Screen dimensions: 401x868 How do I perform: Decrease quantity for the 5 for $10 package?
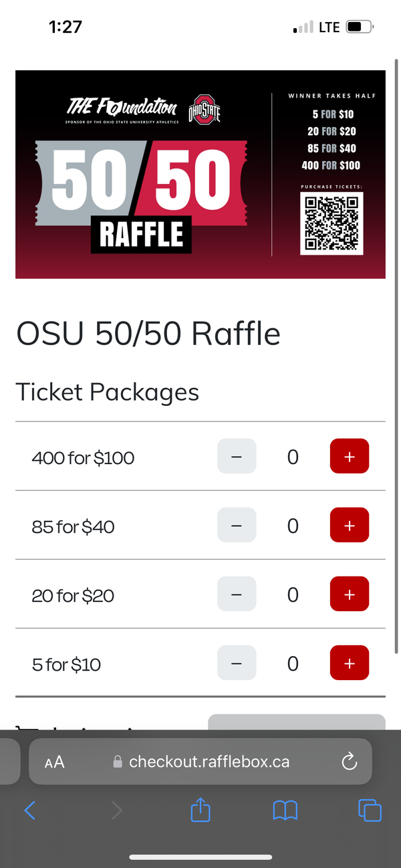[x=237, y=663]
